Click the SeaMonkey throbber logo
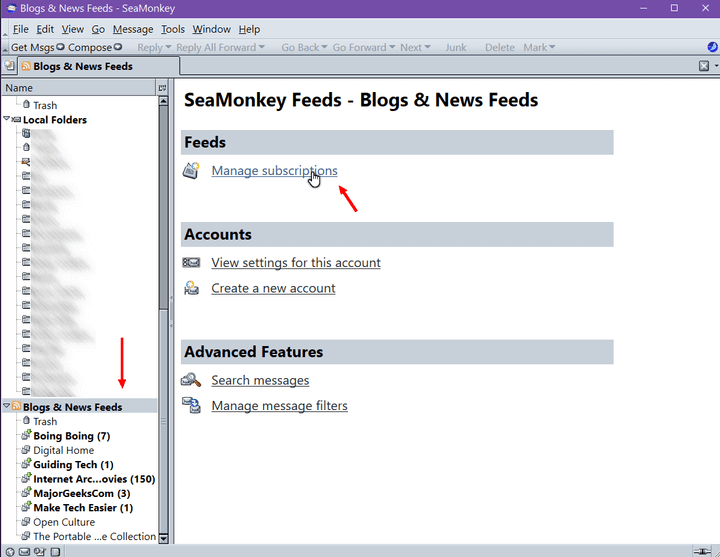 pyautogui.click(x=712, y=47)
